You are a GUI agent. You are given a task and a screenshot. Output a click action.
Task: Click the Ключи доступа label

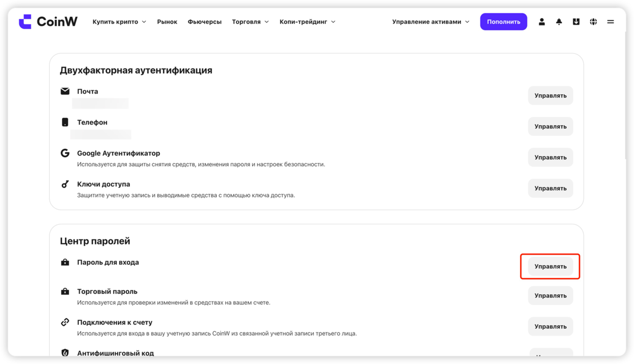104,184
